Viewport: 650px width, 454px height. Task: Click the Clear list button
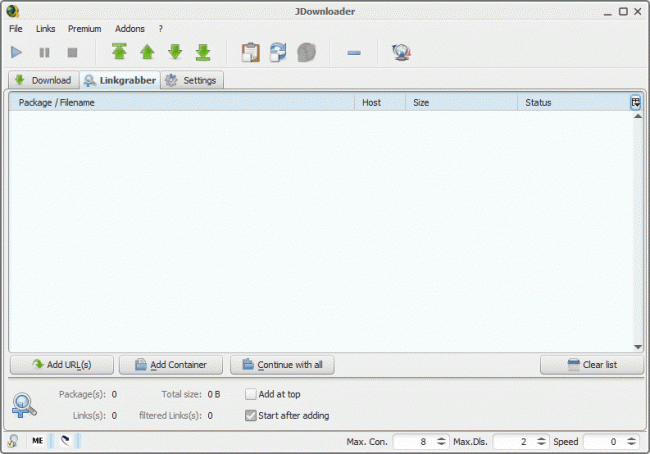592,365
